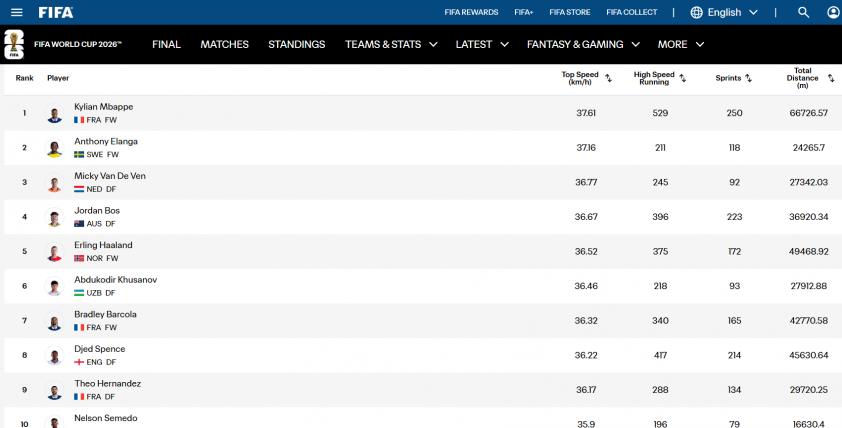Click Abdukodir Khusanov's avatar

(x=54, y=286)
